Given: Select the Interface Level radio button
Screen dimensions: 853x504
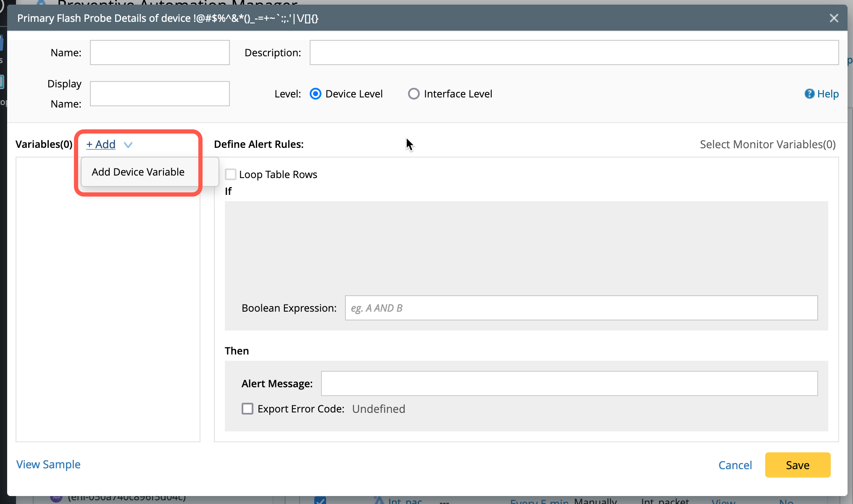Looking at the screenshot, I should point(413,94).
